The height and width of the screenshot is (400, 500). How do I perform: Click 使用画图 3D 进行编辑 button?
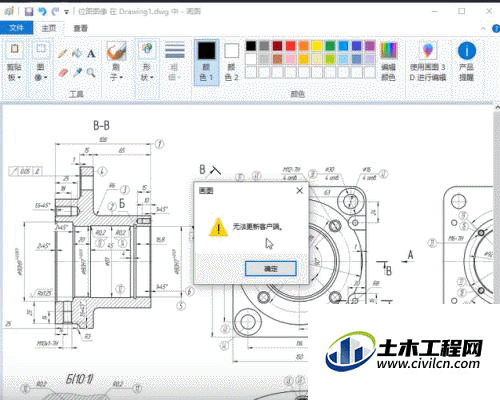pyautogui.click(x=428, y=62)
